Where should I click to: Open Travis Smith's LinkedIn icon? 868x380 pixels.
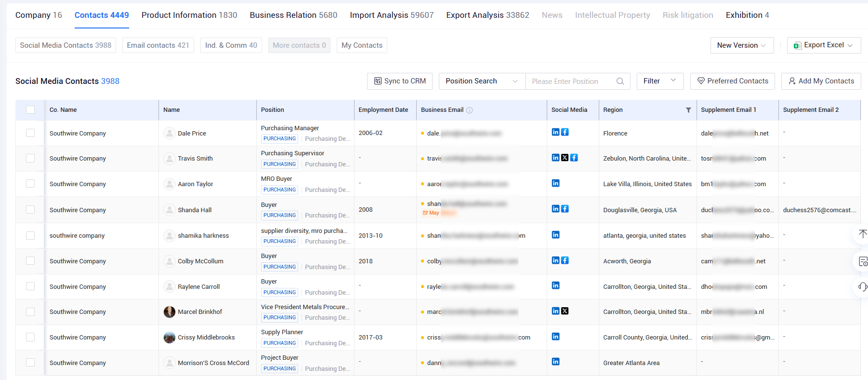[555, 158]
